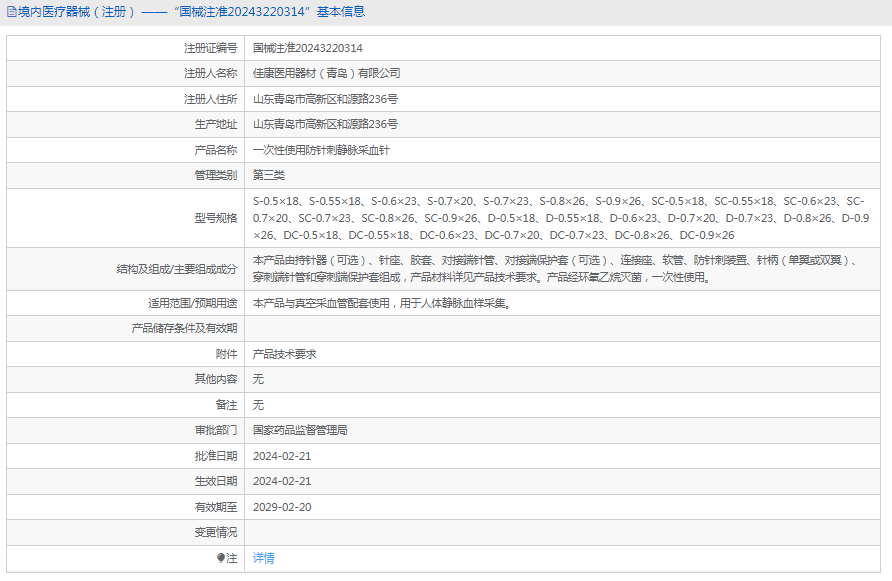
Task: Open the 详情 link
Action: [x=263, y=558]
